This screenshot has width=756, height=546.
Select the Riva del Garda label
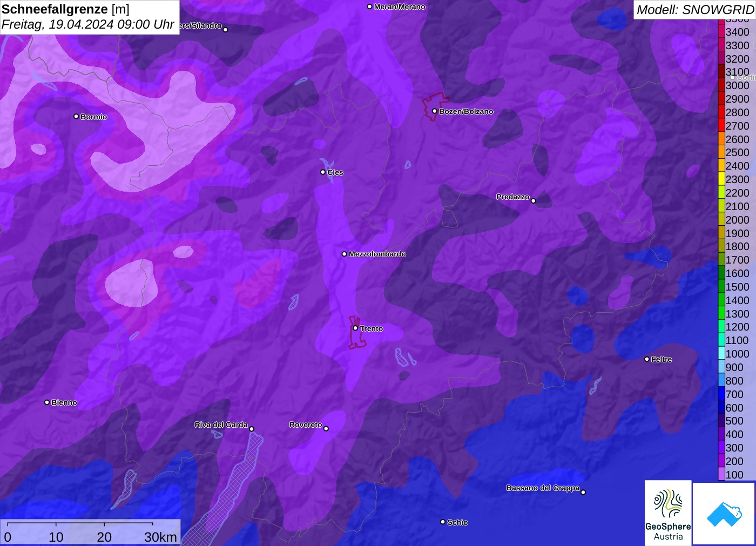point(221,424)
